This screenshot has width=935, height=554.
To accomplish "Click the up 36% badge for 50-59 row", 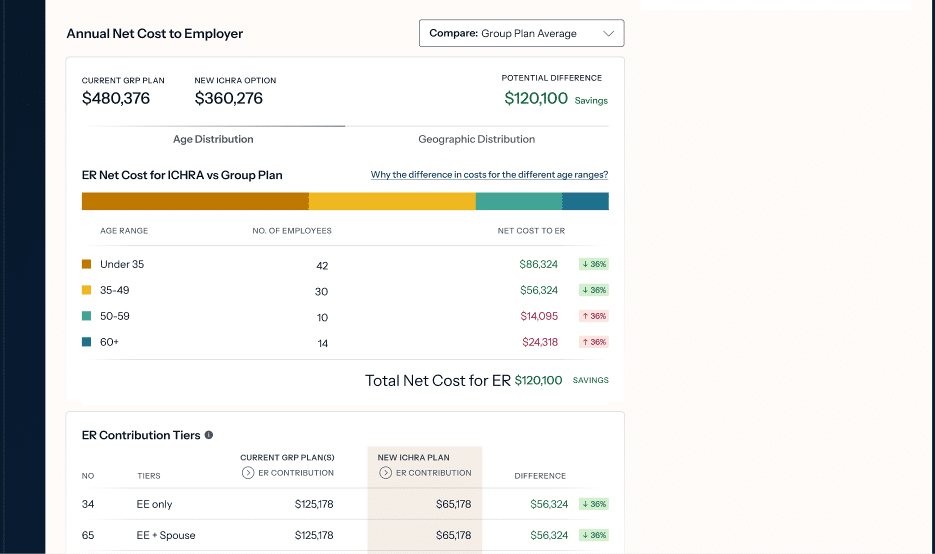I will coord(594,316).
